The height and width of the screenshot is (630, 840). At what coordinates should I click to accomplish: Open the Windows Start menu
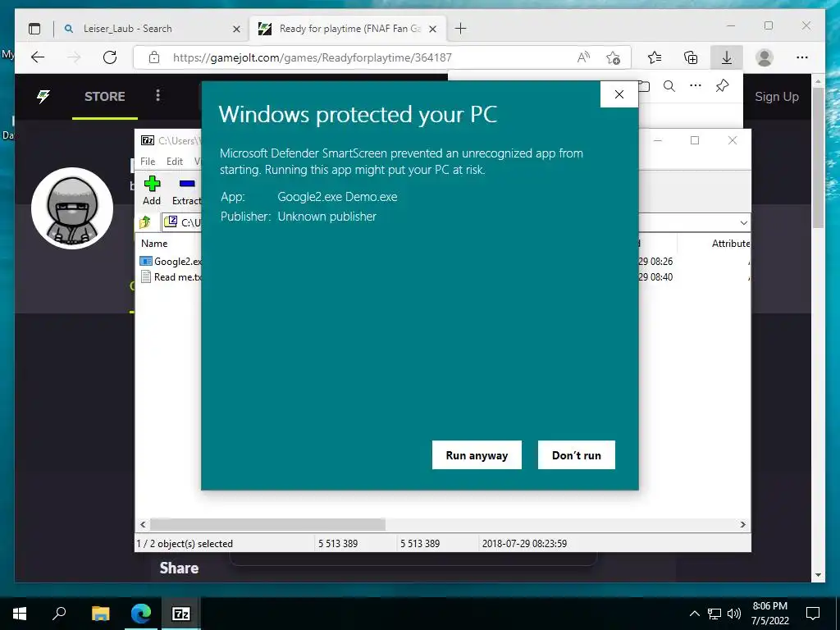point(20,614)
